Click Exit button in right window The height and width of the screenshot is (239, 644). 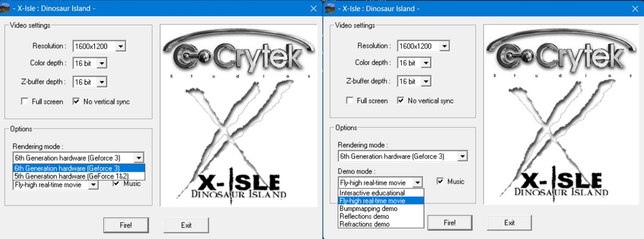pos(509,222)
